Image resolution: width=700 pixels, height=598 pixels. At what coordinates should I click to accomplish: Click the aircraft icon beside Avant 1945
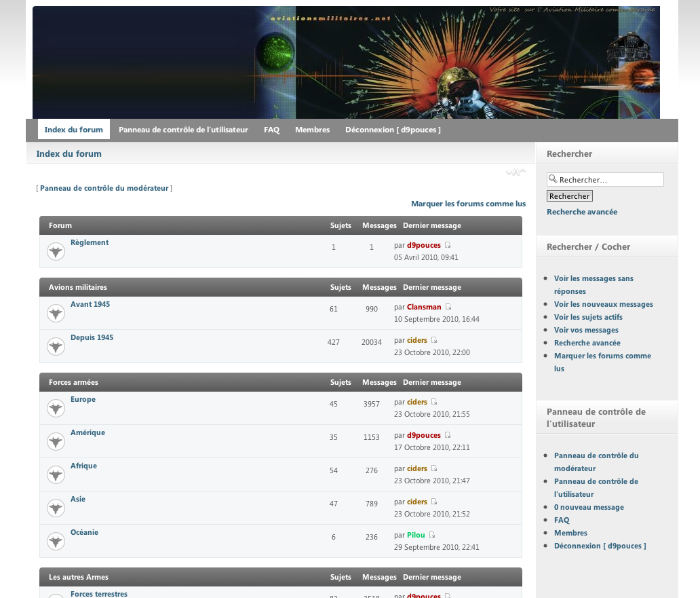[56, 314]
